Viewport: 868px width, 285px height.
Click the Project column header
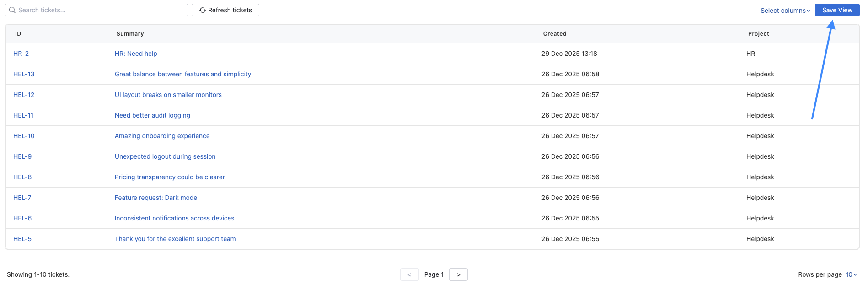coord(758,34)
